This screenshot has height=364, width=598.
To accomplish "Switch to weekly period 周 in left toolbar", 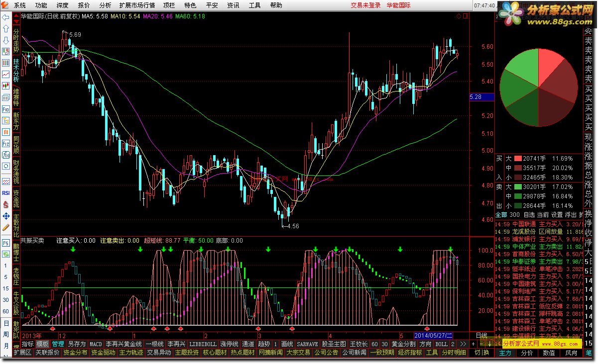I will [x=6, y=335].
